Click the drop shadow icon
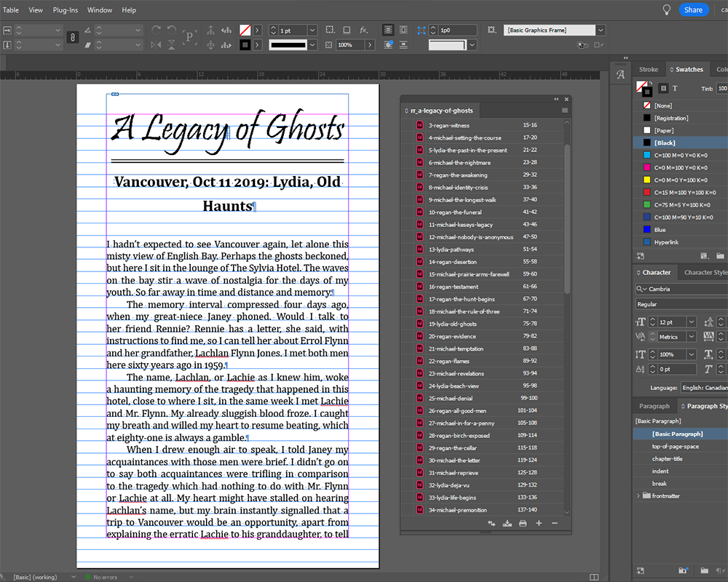Screen dimensions: 728x582 (x=347, y=30)
